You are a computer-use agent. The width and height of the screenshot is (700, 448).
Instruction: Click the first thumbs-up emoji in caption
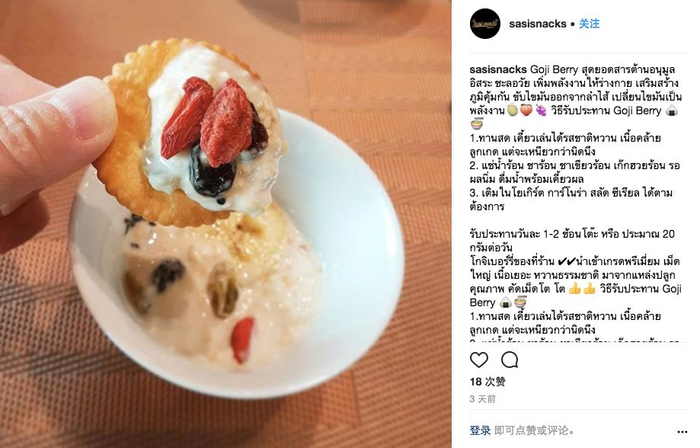click(x=575, y=289)
